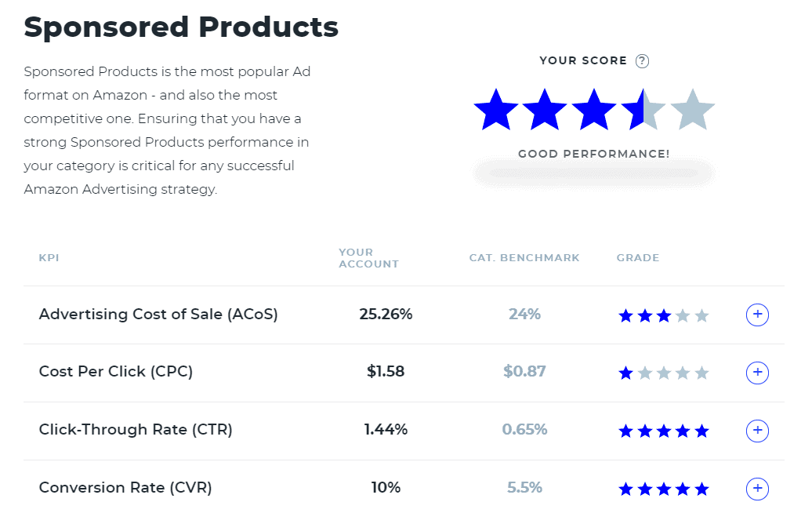Click the KPI column header
The height and width of the screenshot is (513, 812).
pos(49,258)
